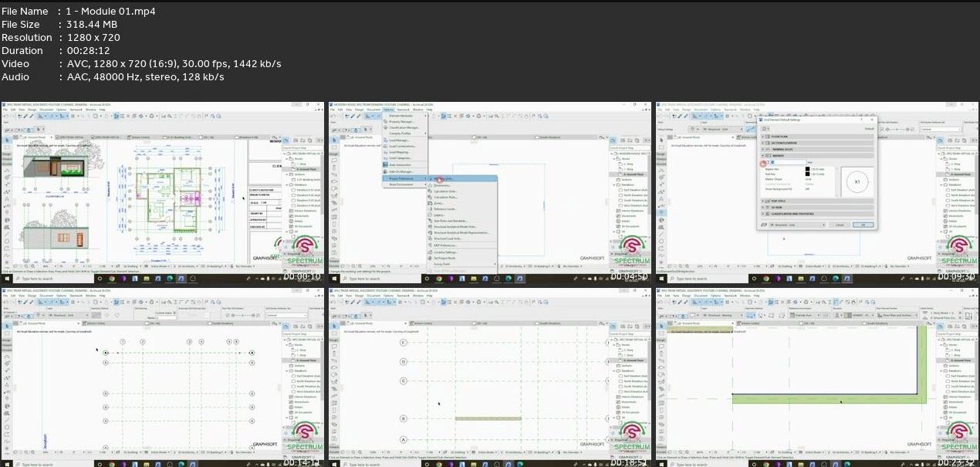Collapse MARKER panel in grid settings dialog
The image size is (980, 467).
pos(817,156)
